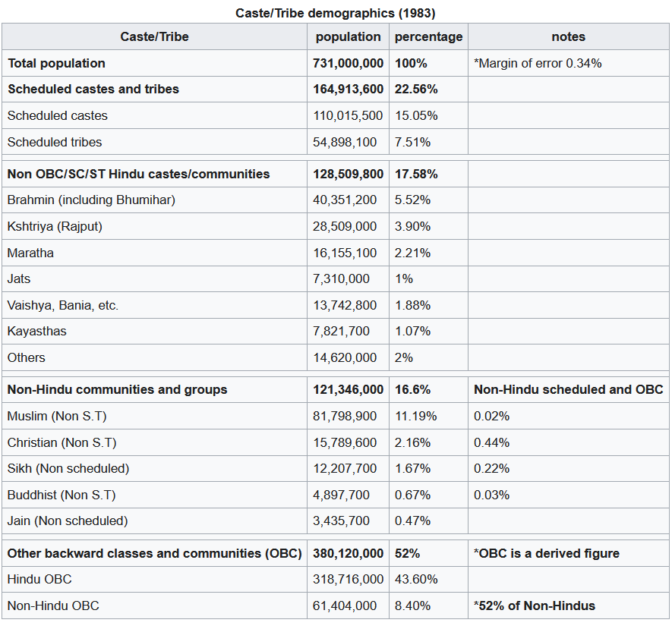Click the Margin of error 0.34% note
The height and width of the screenshot is (626, 672).
pyautogui.click(x=538, y=63)
